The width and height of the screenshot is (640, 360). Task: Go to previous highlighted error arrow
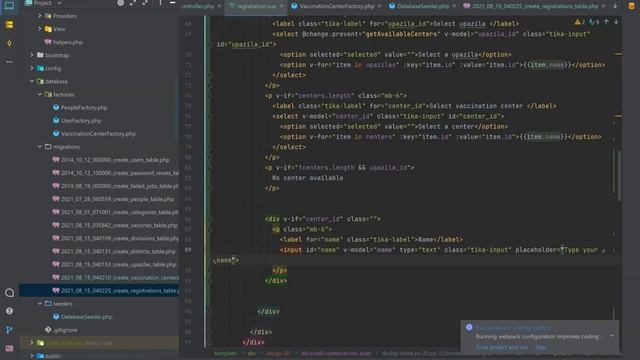(607, 22)
